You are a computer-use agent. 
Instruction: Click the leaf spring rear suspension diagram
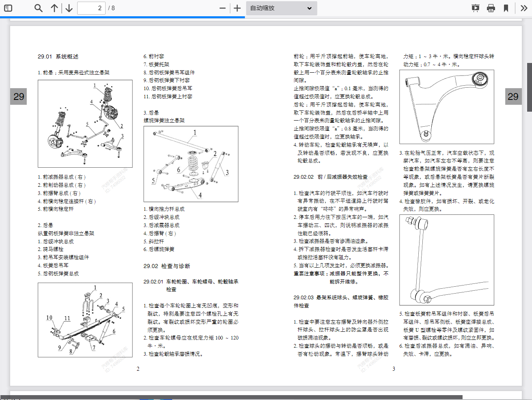[x=85, y=320]
